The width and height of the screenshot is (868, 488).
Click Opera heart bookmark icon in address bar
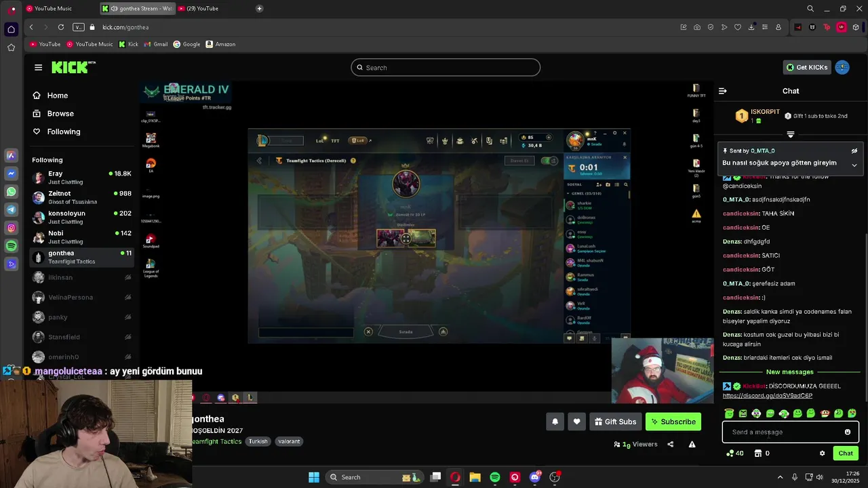(x=738, y=27)
